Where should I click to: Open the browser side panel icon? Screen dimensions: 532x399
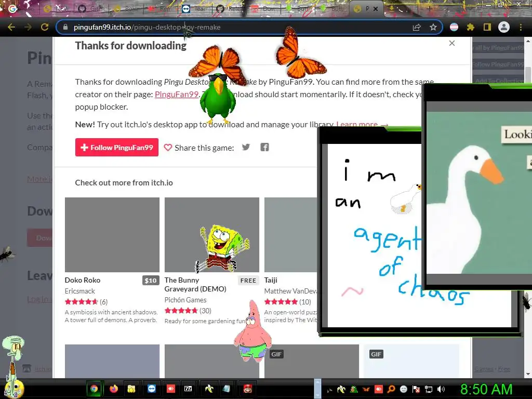click(487, 27)
